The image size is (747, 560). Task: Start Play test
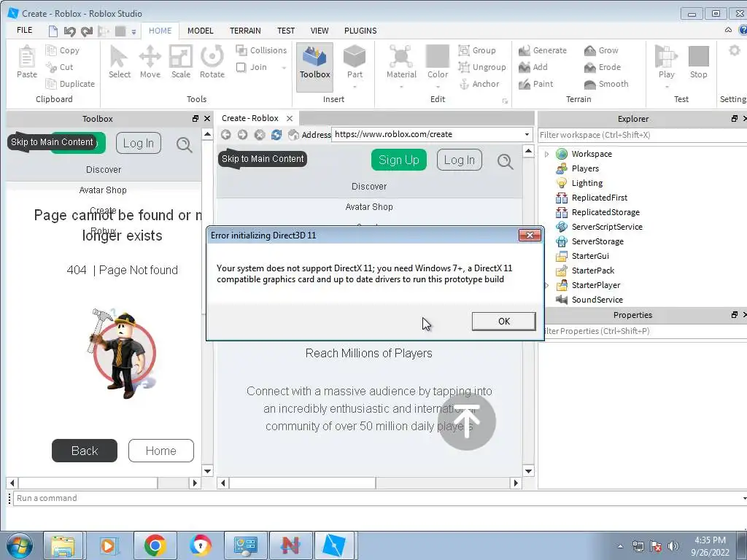click(x=666, y=62)
